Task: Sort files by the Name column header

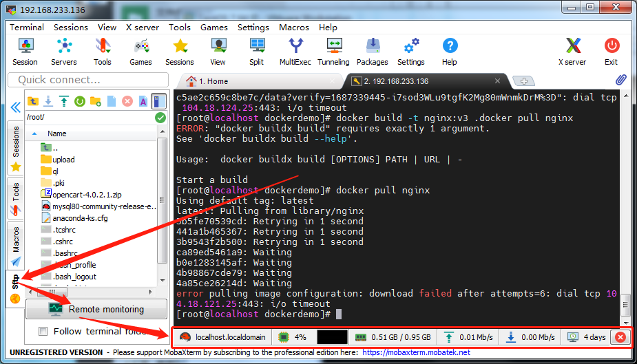Action: point(57,133)
